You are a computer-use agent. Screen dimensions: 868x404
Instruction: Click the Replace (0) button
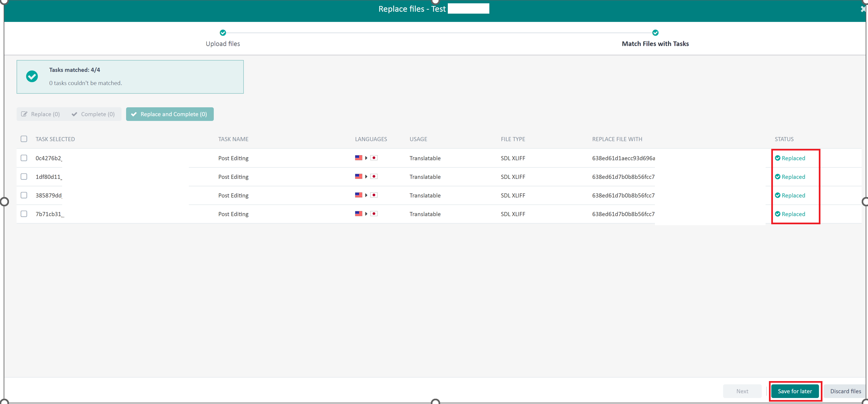41,114
